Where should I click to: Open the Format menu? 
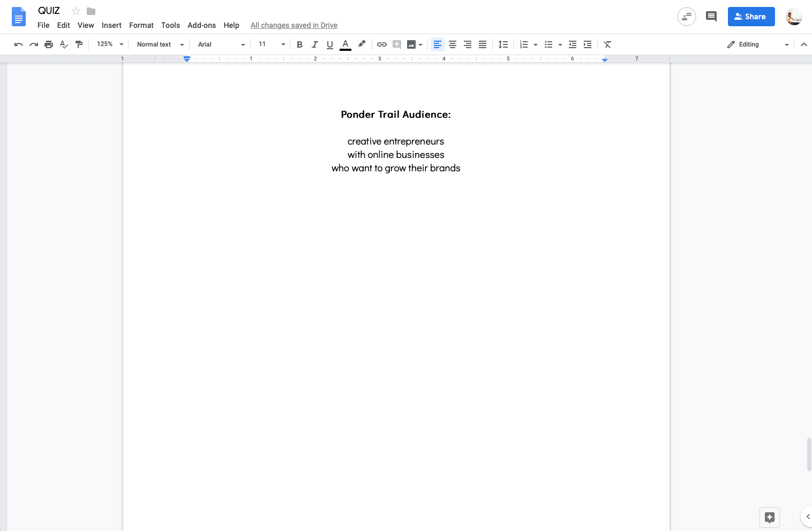(x=141, y=25)
